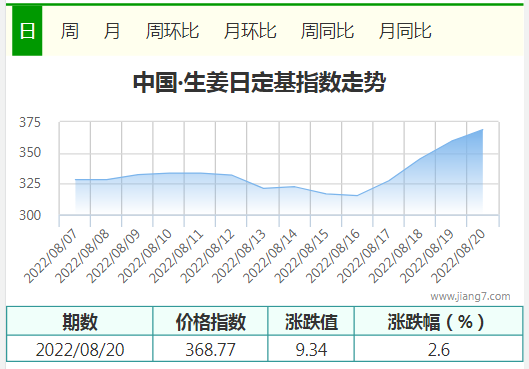Open the 月环比 tab
Viewport: 529px width, 369px height.
250,31
